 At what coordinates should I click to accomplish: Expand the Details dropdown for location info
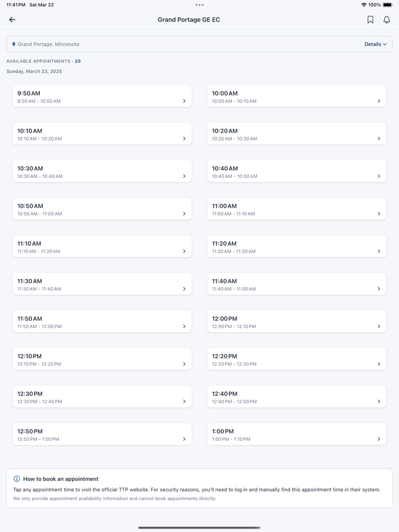(375, 44)
